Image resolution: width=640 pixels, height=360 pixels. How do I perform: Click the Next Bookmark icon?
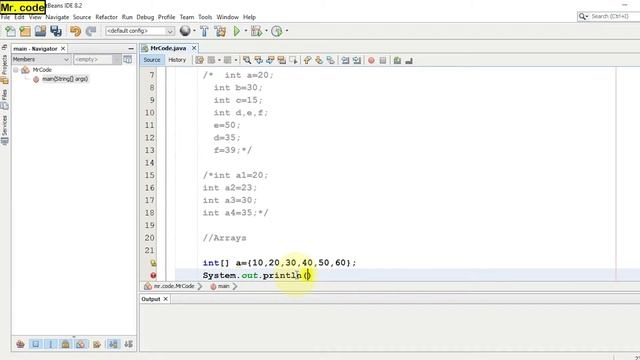[x=319, y=60]
